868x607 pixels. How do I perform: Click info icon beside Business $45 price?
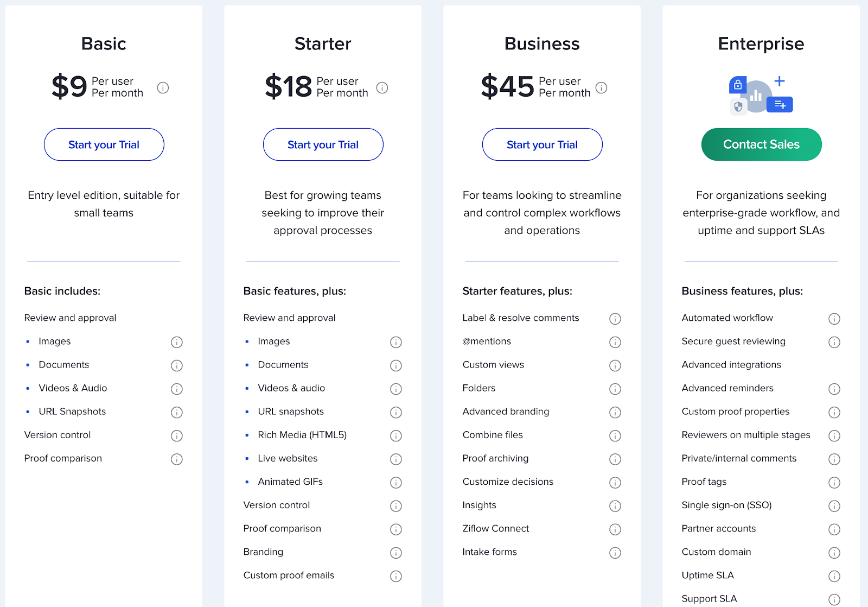601,87
